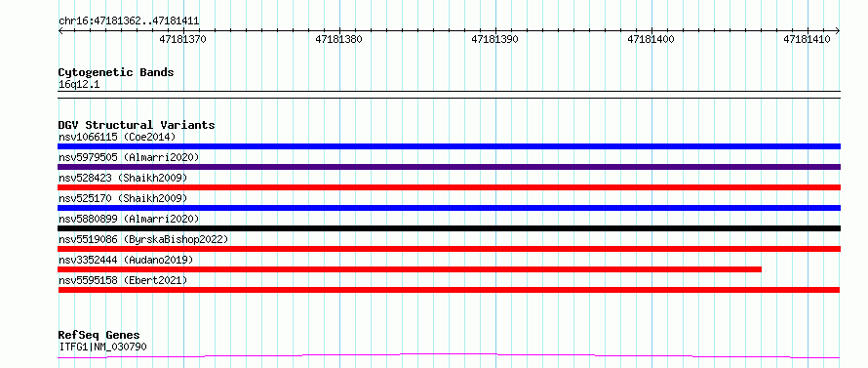The width and height of the screenshot is (868, 368).
Task: Click ruler position 47181390
Action: click(x=494, y=39)
